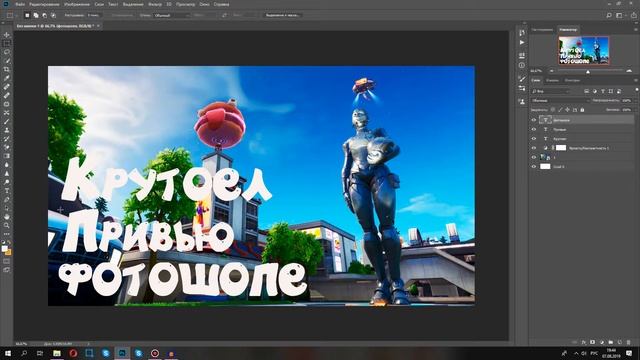Hide the Крутоел text layer

(533, 139)
